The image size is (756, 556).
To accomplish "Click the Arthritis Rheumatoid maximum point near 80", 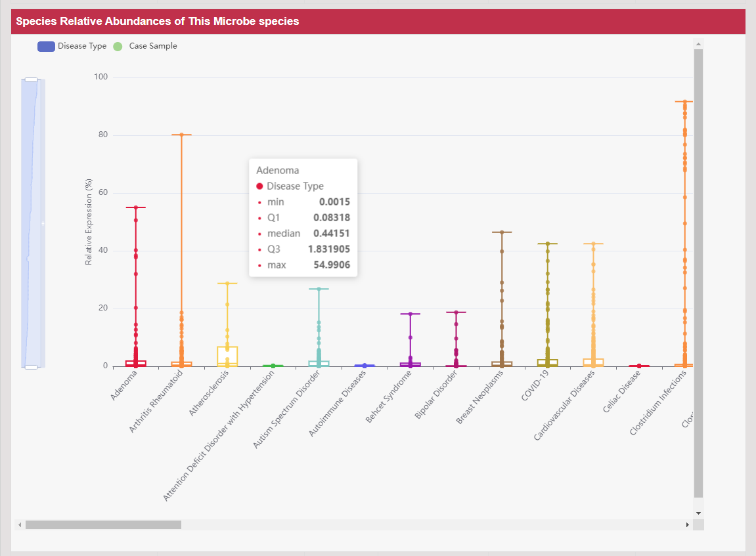I will coord(181,135).
